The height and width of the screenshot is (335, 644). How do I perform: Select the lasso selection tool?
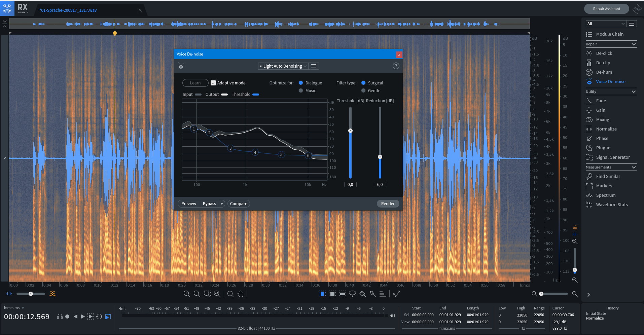(x=352, y=294)
